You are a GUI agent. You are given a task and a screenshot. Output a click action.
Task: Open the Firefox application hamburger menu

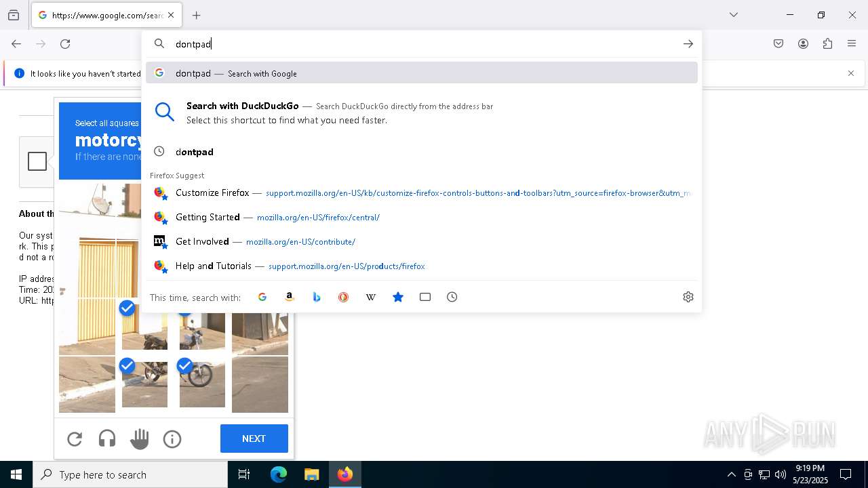852,44
